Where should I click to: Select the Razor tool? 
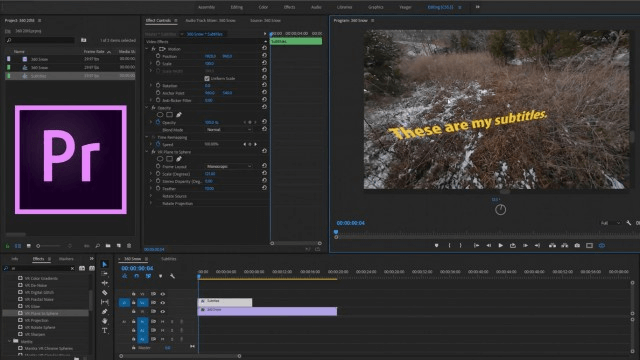(x=104, y=292)
